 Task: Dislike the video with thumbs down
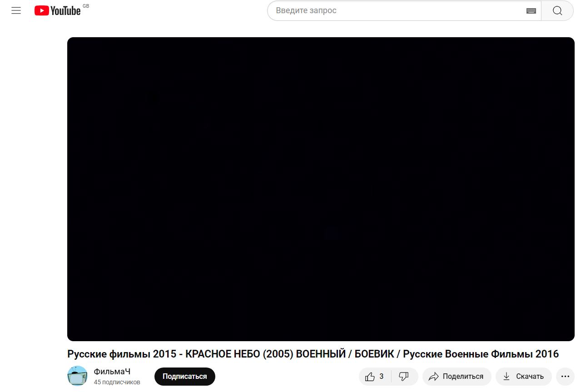click(404, 377)
